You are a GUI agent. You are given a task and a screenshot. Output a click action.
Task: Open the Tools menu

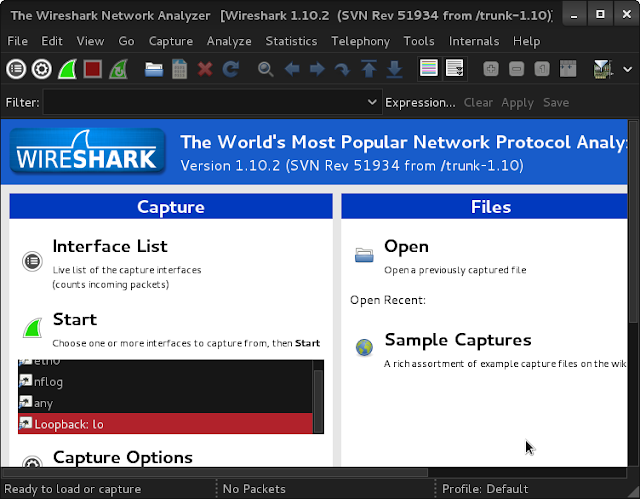pyautogui.click(x=419, y=41)
